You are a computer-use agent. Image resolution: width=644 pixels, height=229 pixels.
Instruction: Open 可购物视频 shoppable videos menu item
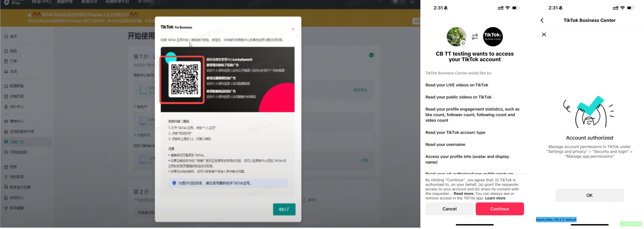pyautogui.click(x=18, y=152)
